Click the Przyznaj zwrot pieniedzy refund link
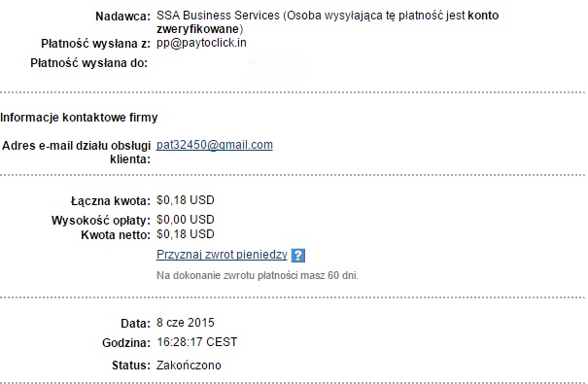Viewport: 588px width, 384px height. [x=222, y=255]
